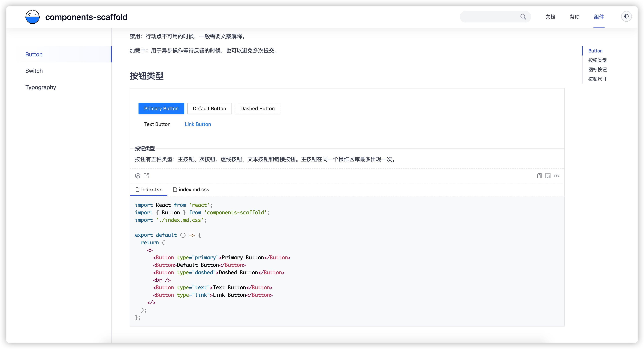
Task: Click the components-scaffold logo
Action: (32, 17)
